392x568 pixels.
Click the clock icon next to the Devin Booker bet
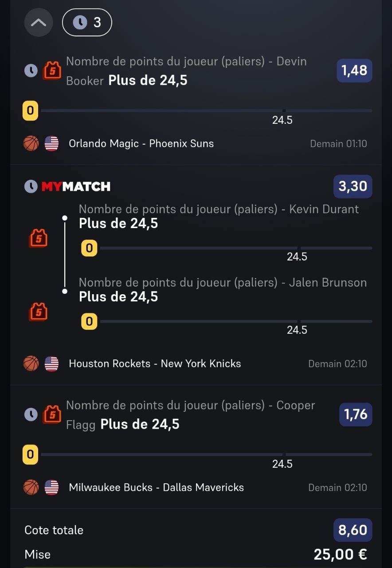[x=31, y=71]
